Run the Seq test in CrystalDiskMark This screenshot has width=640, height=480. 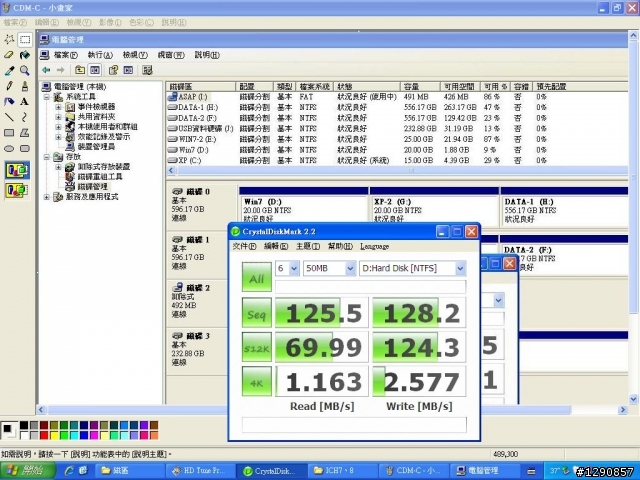point(257,313)
